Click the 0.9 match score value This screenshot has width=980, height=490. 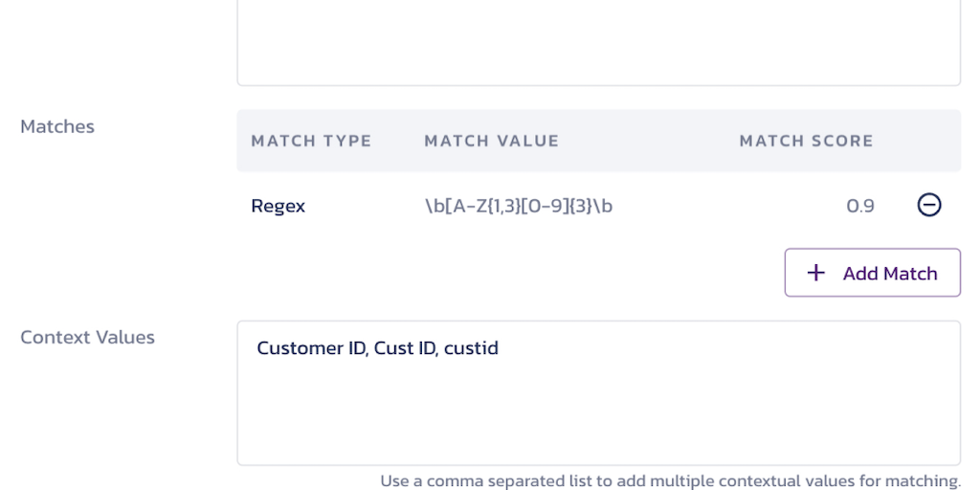(x=860, y=206)
